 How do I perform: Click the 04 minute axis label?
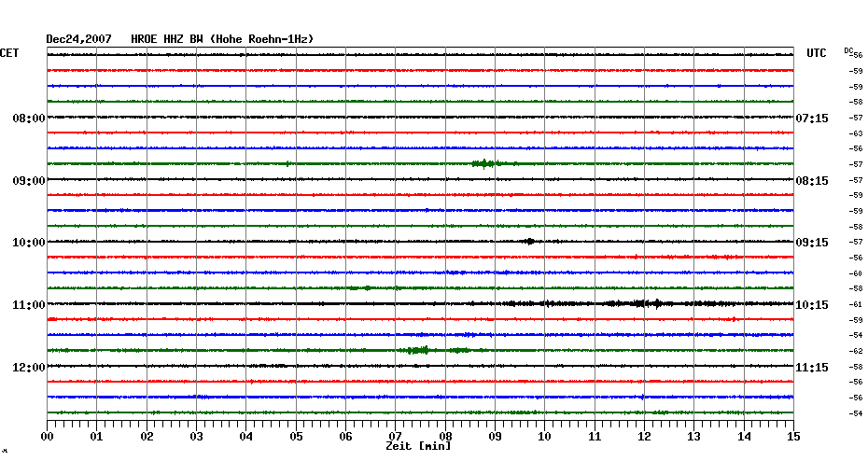pyautogui.click(x=246, y=437)
